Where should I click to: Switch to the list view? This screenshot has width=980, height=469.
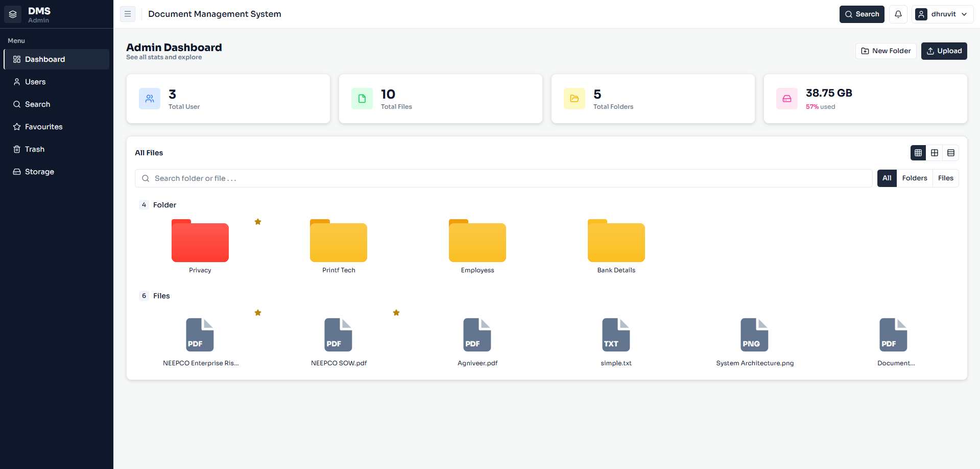tap(951, 153)
